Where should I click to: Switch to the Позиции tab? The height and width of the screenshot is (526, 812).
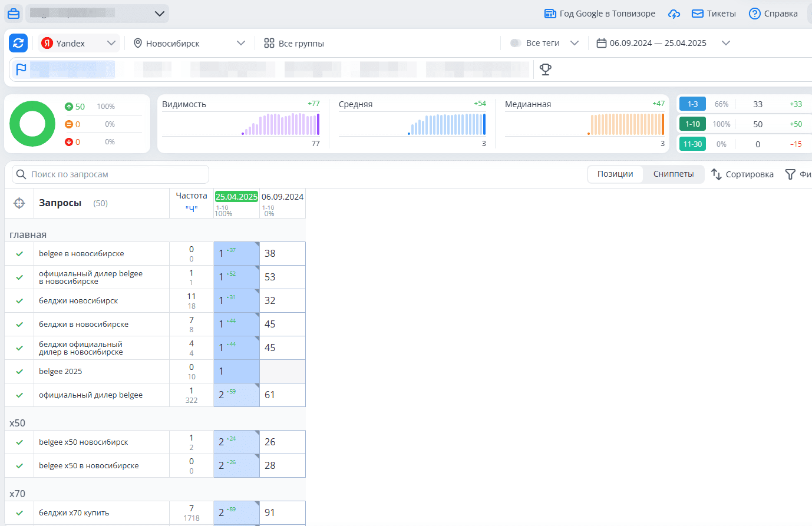click(615, 174)
